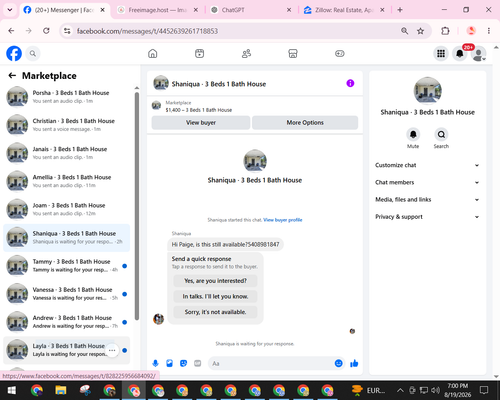The width and height of the screenshot is (500, 400).
Task: Open taskbar volume control
Action: 435,390
